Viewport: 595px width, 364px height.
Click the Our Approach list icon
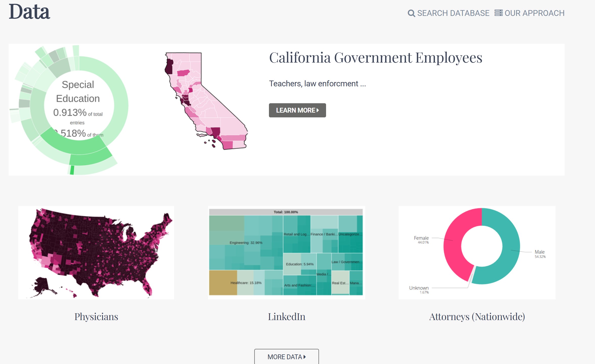pos(498,13)
